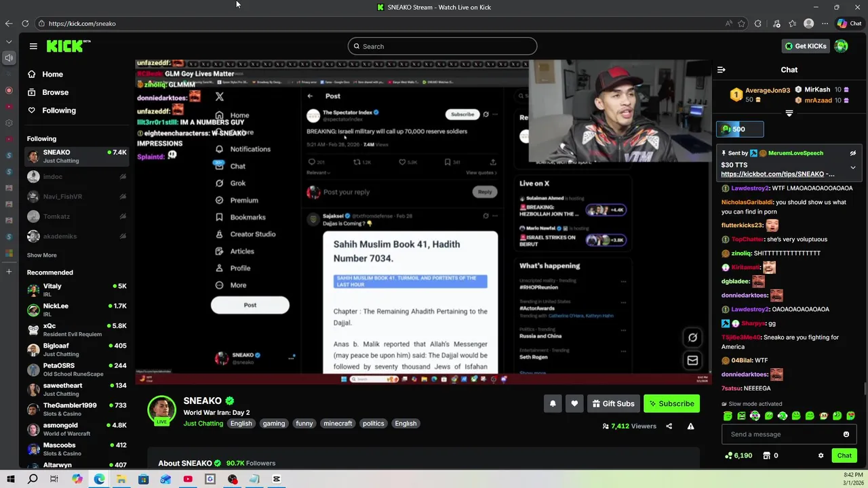Open the shop icon next to 0
The image size is (868, 488).
767,455
